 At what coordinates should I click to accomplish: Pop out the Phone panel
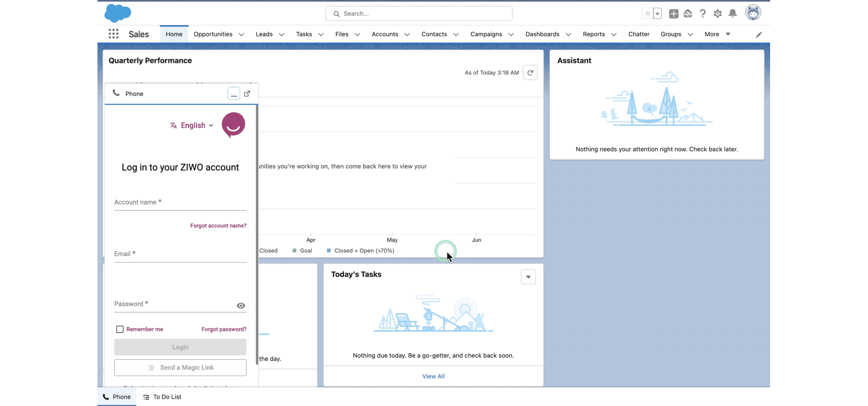(247, 93)
